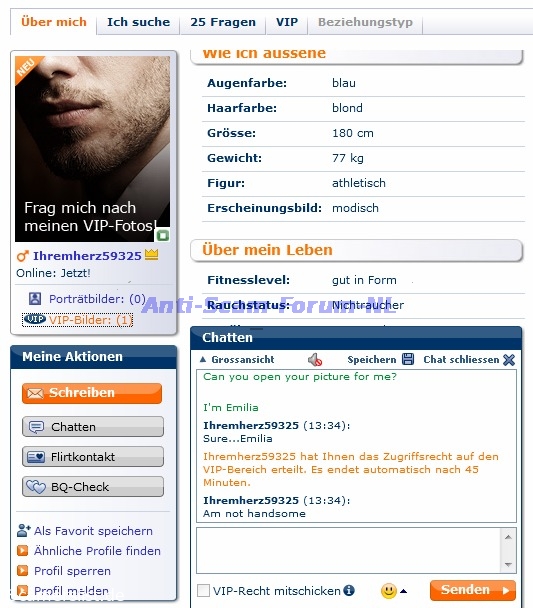Image resolution: width=533 pixels, height=608 pixels.
Task: Open emoticon dropdown arrow beside smiley
Action: click(404, 591)
